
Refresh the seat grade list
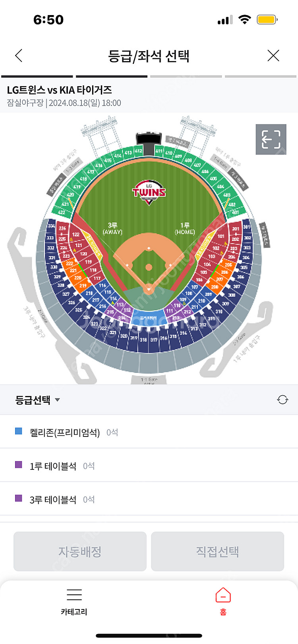(283, 400)
